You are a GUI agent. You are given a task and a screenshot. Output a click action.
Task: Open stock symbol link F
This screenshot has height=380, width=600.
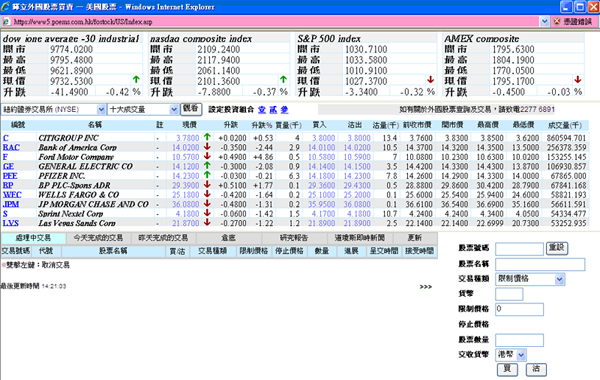coord(5,157)
